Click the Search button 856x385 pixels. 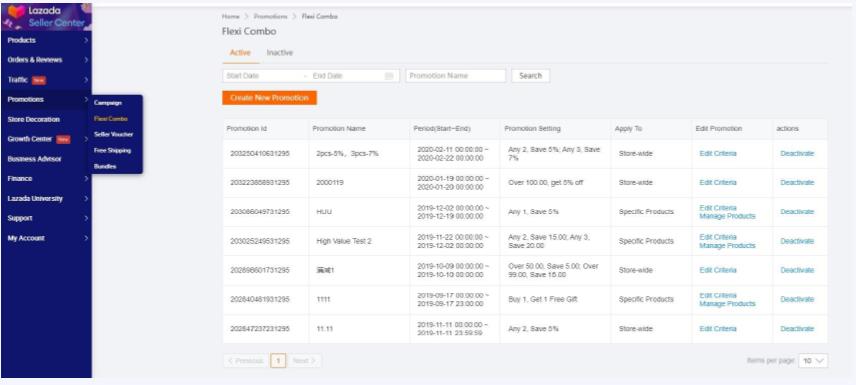click(531, 76)
